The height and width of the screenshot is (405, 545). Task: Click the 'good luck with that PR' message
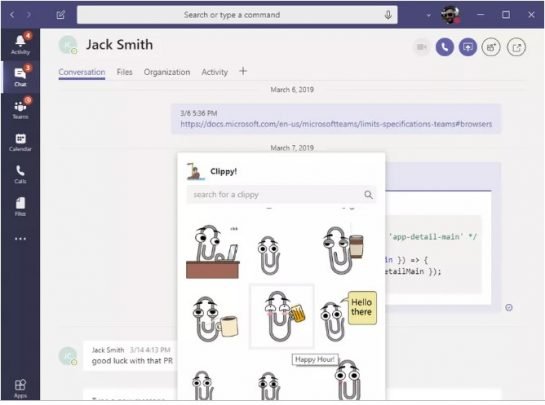coord(132,361)
